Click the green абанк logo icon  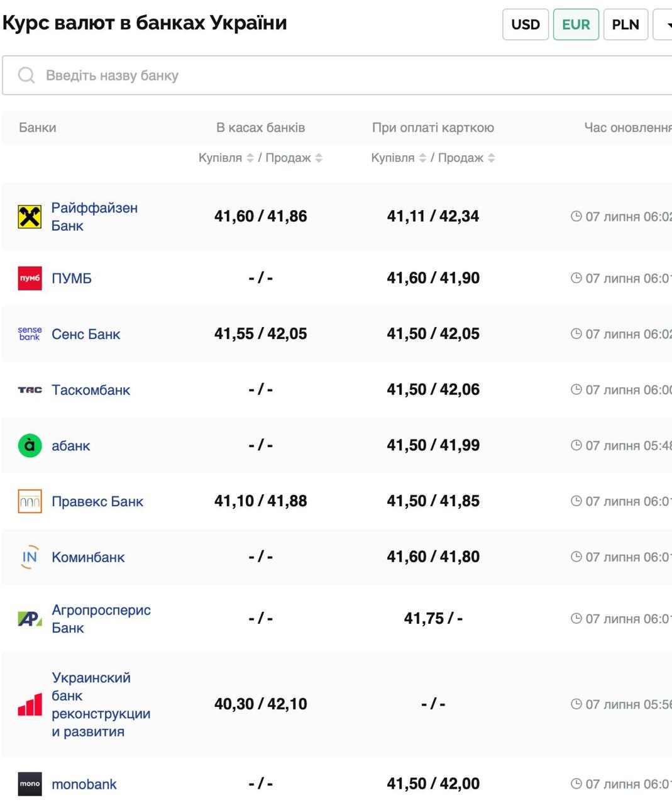click(30, 446)
